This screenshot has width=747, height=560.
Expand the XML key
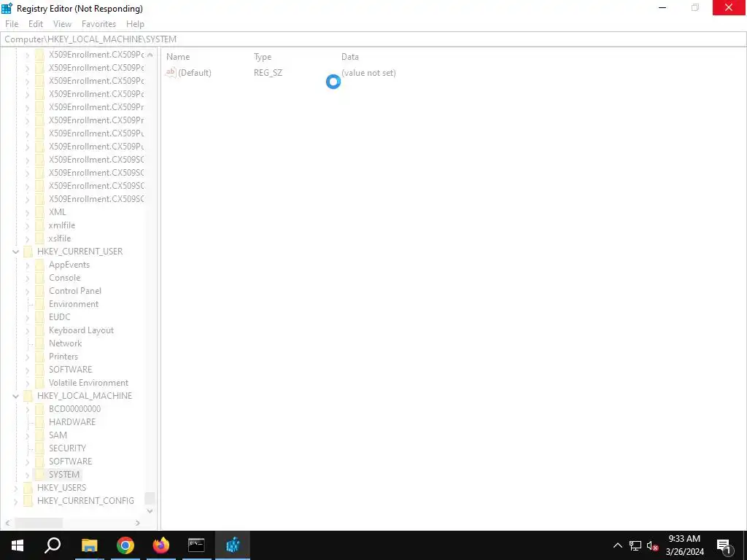click(28, 212)
